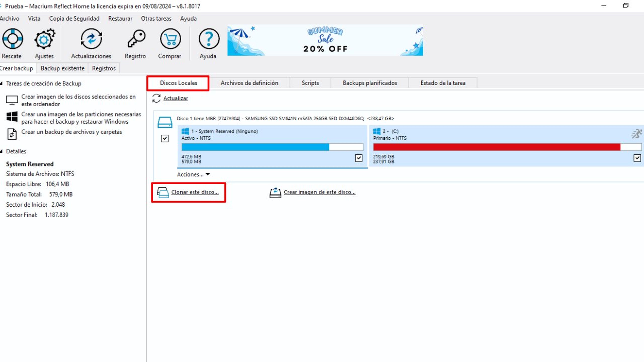Click the '472,6 MB' used space value

[x=191, y=157]
